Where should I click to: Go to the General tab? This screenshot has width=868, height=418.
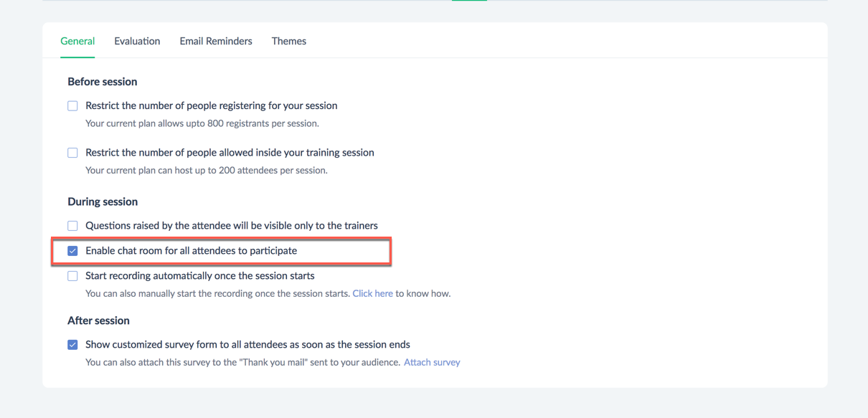tap(77, 41)
